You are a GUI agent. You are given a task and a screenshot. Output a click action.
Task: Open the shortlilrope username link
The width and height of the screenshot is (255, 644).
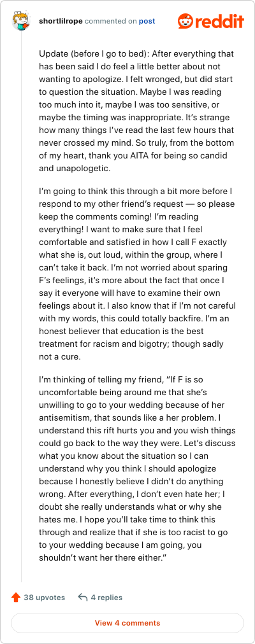point(61,21)
